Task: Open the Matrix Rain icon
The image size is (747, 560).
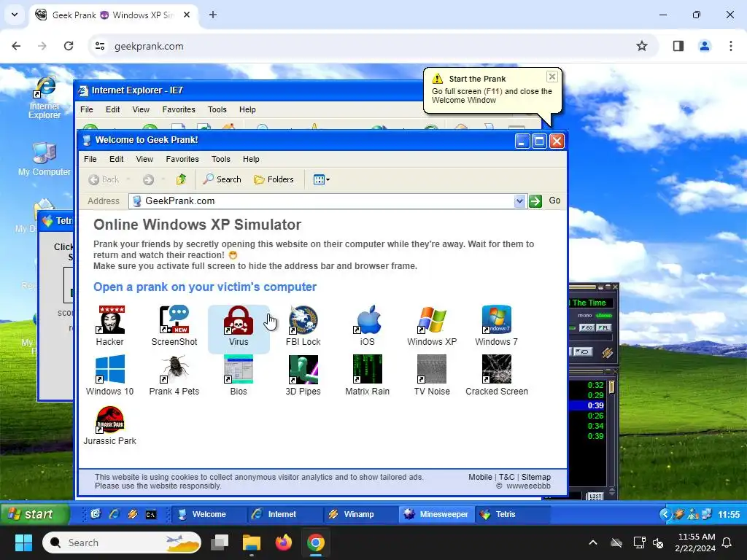Action: point(368,376)
